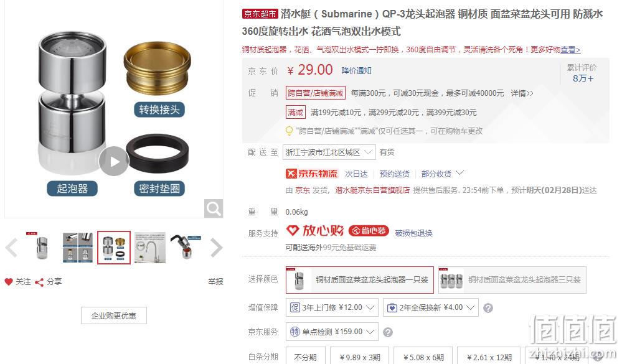
Task: Select ¥9.89 x 3期 installment option
Action: tap(360, 357)
